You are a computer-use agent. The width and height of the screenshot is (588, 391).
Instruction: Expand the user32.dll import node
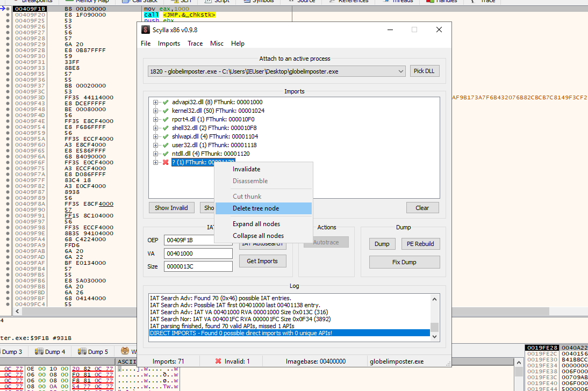pyautogui.click(x=155, y=145)
